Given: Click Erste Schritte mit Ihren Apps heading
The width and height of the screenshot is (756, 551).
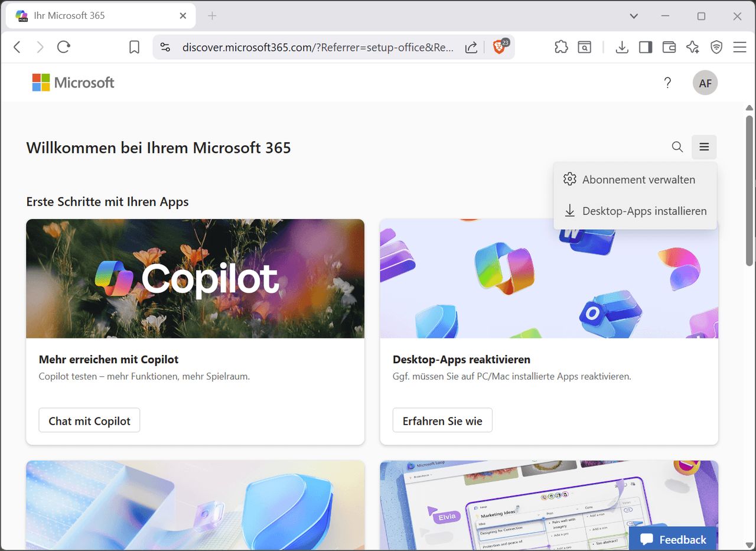Looking at the screenshot, I should click(x=107, y=201).
